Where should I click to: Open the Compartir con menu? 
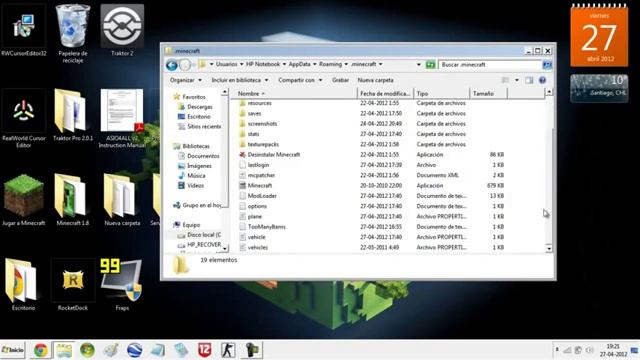click(x=300, y=80)
